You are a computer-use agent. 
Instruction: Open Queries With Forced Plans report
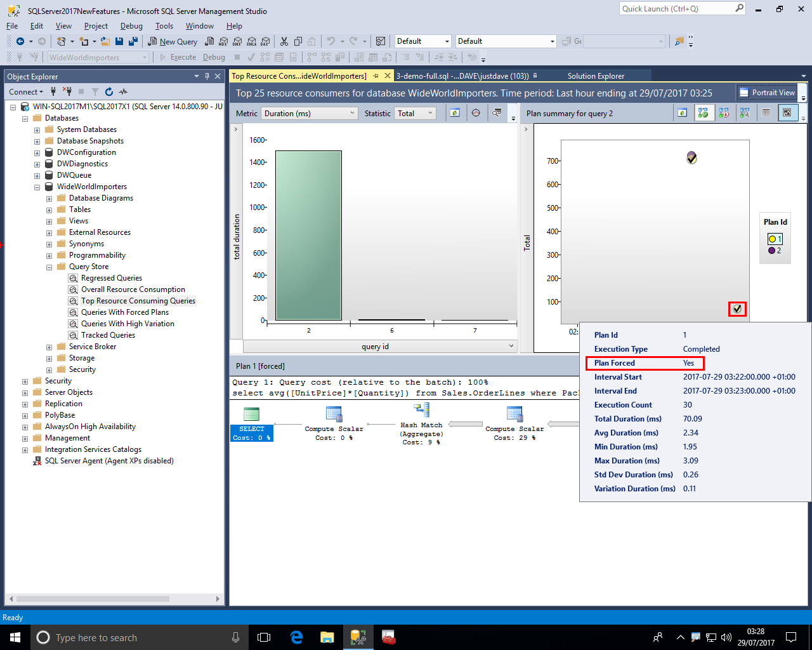124,312
